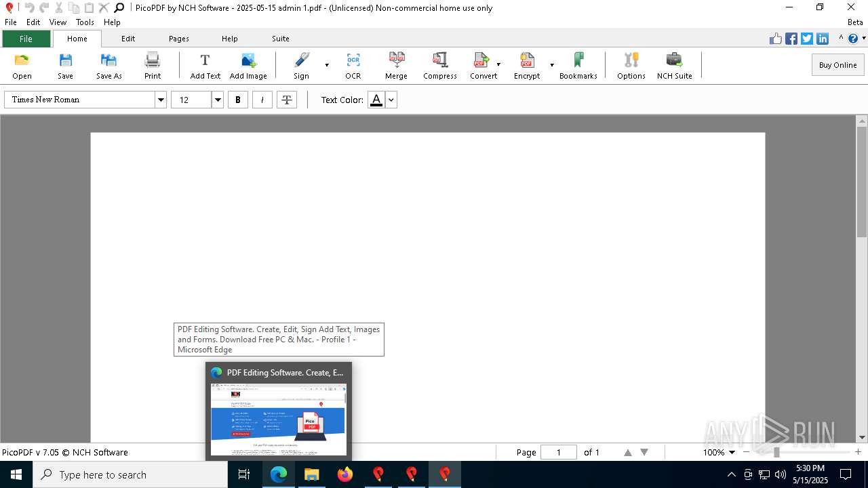Image resolution: width=868 pixels, height=488 pixels.
Task: Click the Redo arrow in title bar
Action: [44, 7]
